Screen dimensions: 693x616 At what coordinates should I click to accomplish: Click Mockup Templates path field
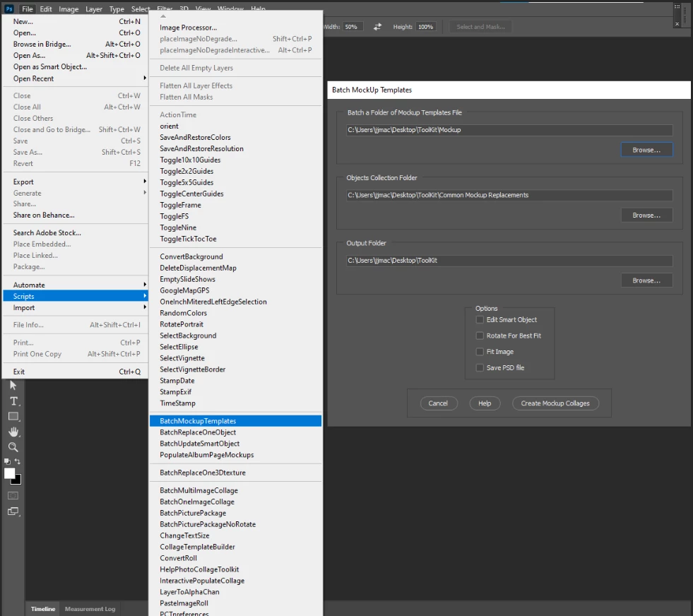pyautogui.click(x=509, y=130)
